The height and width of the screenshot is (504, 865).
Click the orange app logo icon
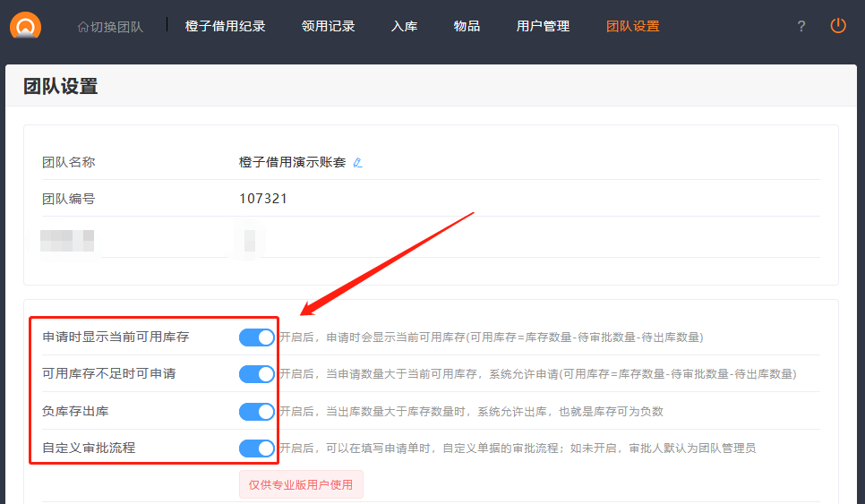click(25, 25)
